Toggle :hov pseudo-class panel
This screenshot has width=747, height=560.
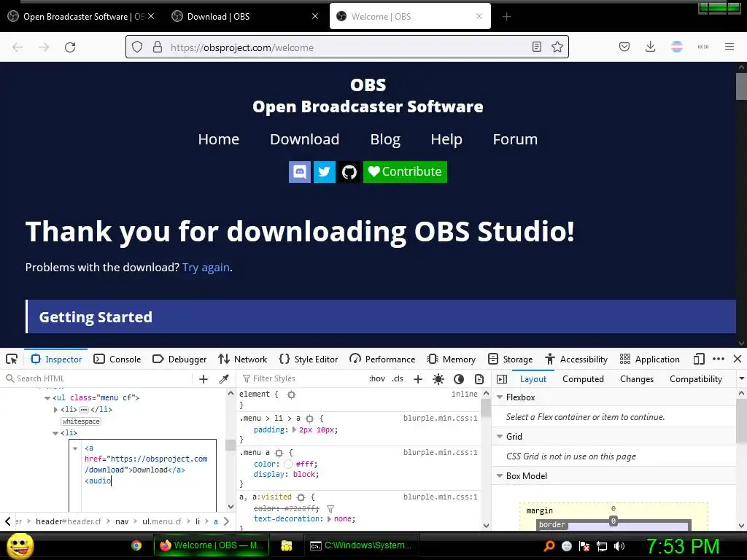tap(377, 378)
